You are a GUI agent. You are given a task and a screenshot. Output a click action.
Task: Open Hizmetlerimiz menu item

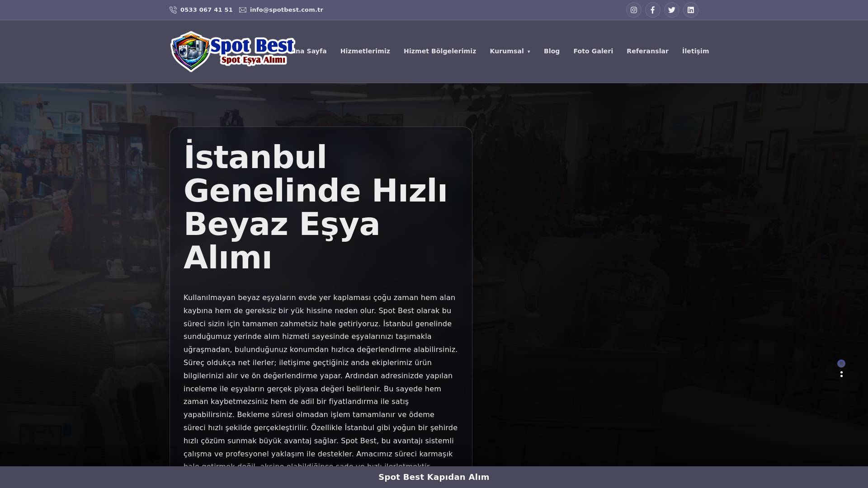coord(365,51)
